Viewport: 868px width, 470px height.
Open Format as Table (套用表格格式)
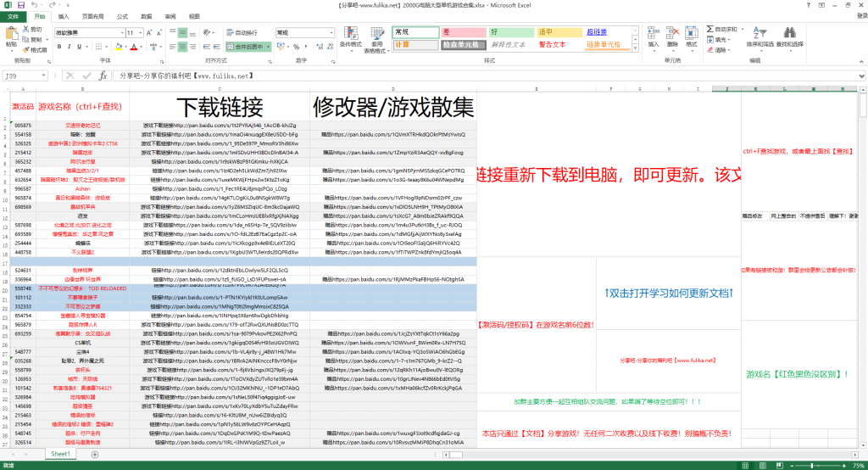click(377, 39)
